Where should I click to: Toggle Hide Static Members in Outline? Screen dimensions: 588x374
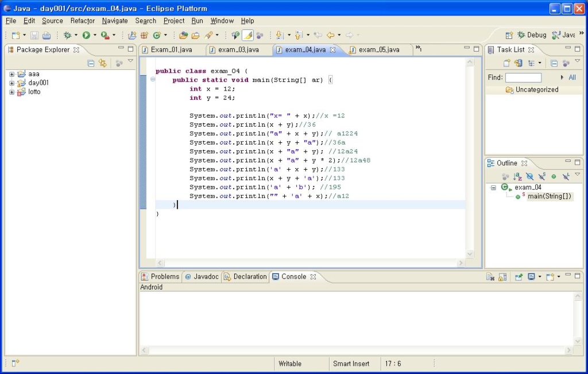click(542, 176)
